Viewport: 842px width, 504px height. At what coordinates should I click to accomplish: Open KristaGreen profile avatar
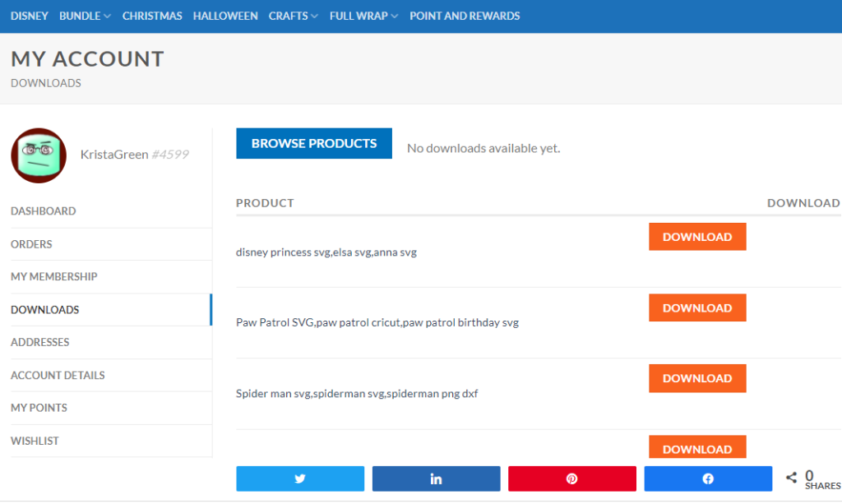(x=39, y=155)
